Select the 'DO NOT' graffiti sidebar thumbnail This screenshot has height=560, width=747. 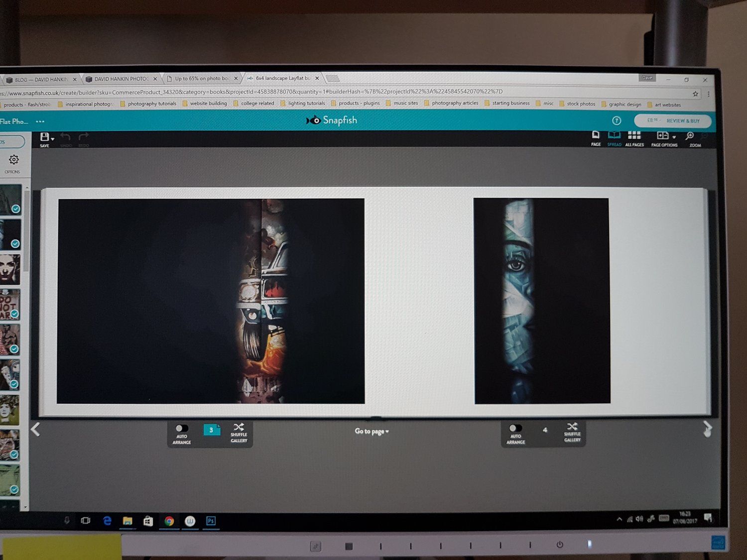coord(10,304)
